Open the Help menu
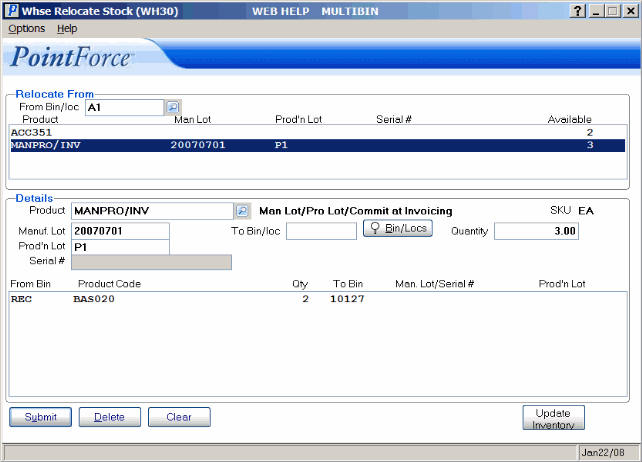Screen dimensions: 642x462 (x=67, y=29)
